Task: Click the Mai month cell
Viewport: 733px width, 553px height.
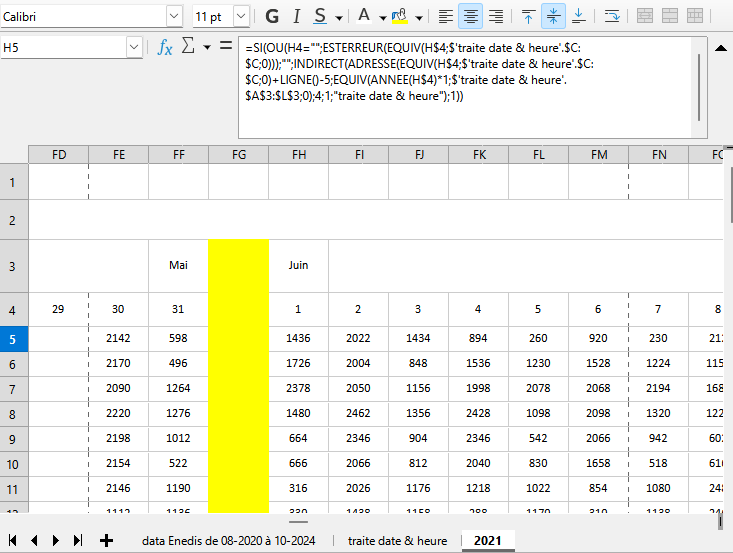Action: (x=178, y=266)
